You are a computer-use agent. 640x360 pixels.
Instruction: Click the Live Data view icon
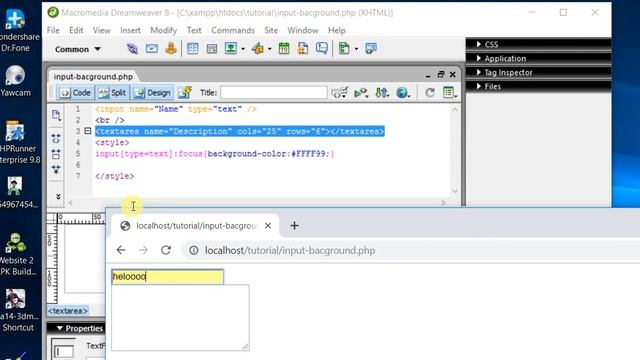click(185, 93)
